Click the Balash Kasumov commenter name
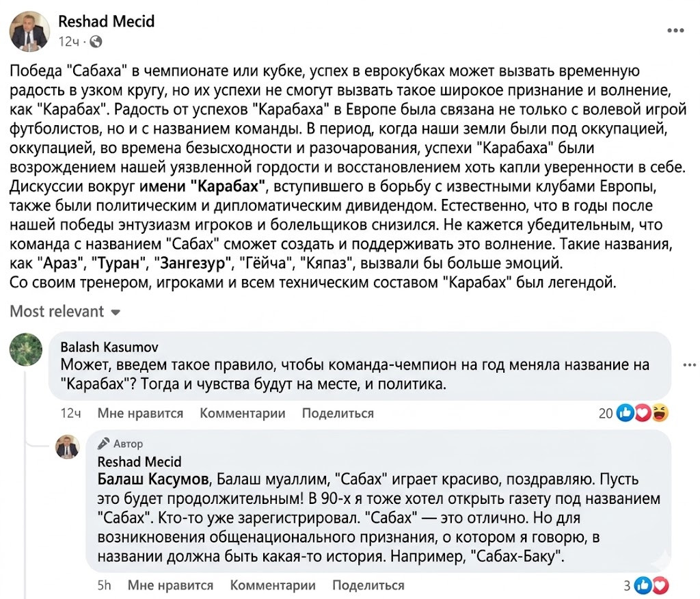The image size is (700, 599). pyautogui.click(x=109, y=347)
